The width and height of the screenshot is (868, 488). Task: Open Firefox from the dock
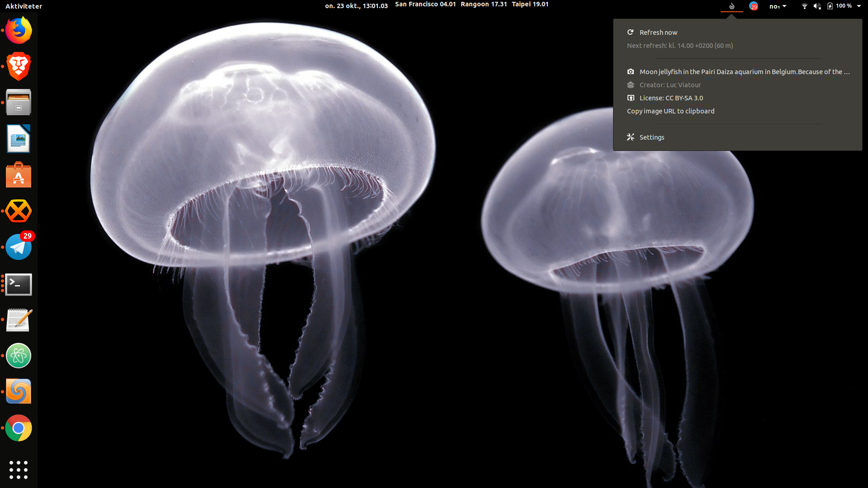18,30
